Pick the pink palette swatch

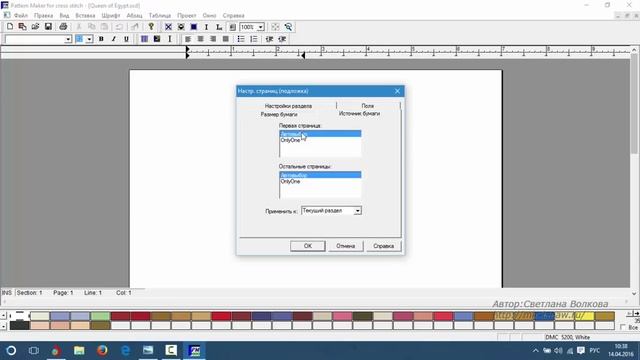342,316
